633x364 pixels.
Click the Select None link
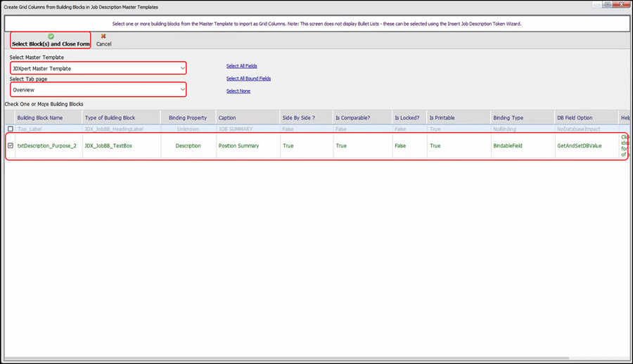pos(238,91)
